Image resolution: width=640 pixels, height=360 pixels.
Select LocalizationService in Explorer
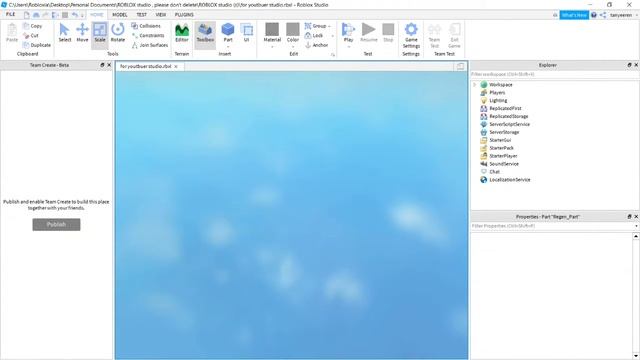510,180
